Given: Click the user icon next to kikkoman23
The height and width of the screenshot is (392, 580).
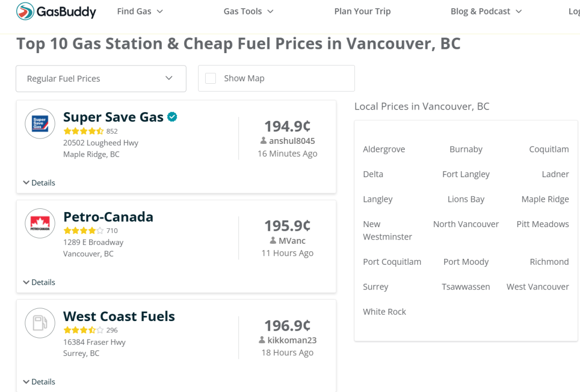Looking at the screenshot, I should pos(262,340).
